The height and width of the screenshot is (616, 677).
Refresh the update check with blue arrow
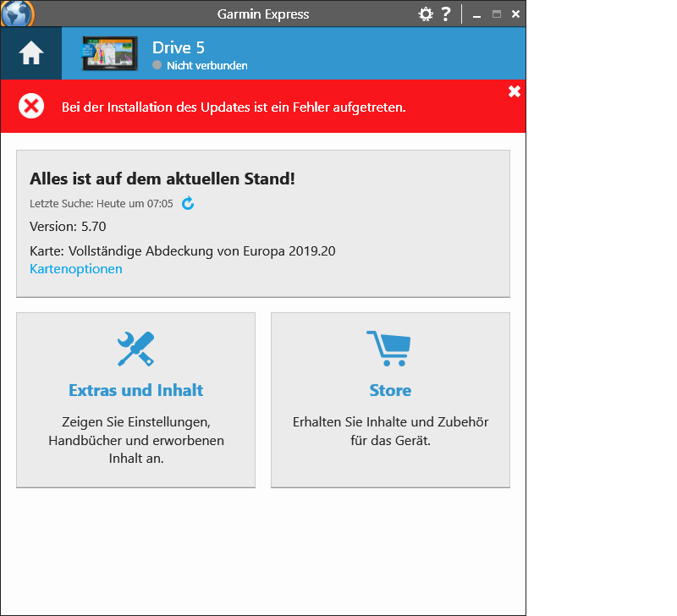point(188,203)
